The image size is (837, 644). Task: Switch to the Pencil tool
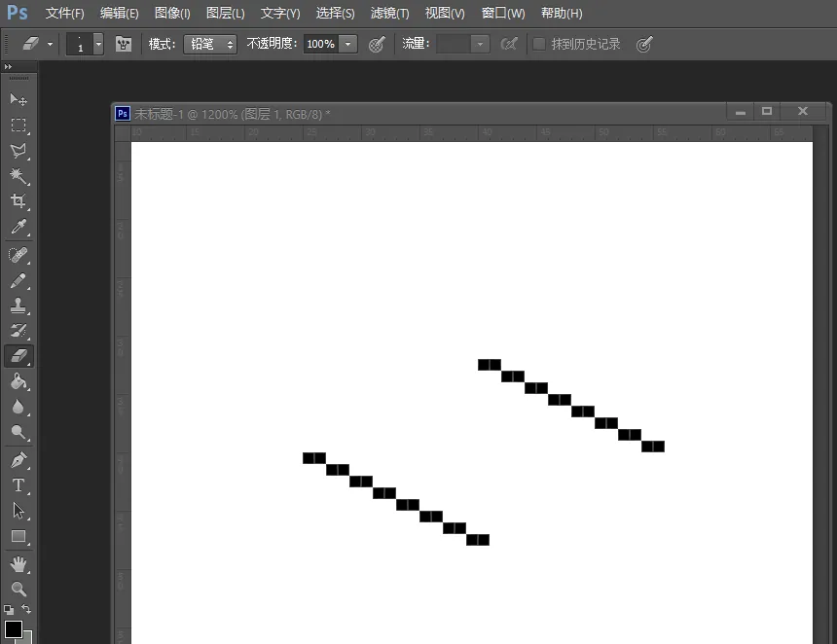18,280
